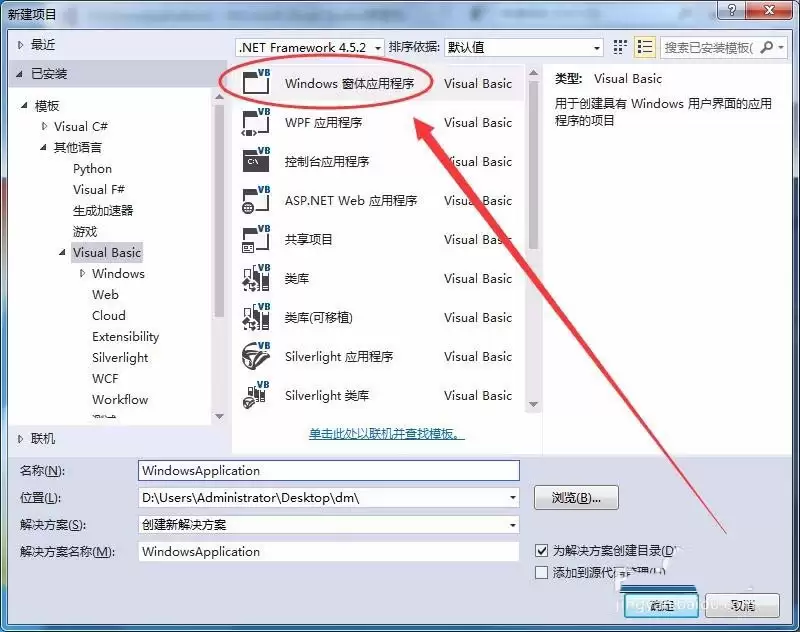Click the WPF 应用程序 template icon

(x=254, y=122)
